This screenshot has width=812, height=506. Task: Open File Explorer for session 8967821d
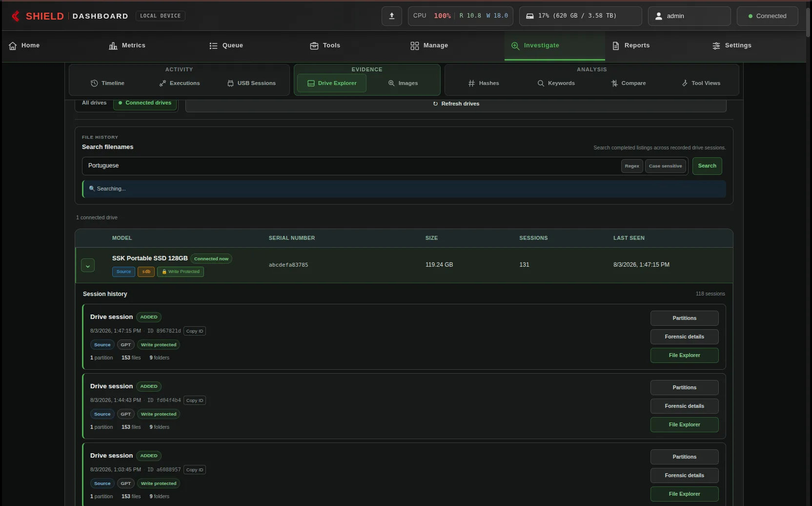pyautogui.click(x=684, y=356)
